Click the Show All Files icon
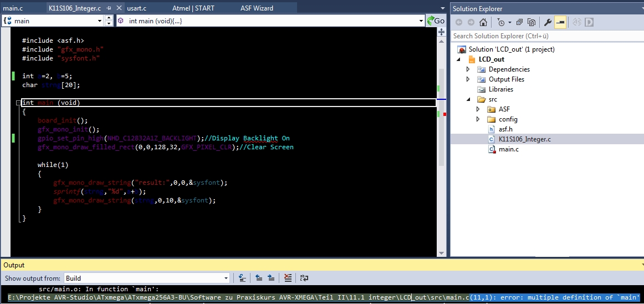Viewport: 644px width, 304px height. click(531, 22)
